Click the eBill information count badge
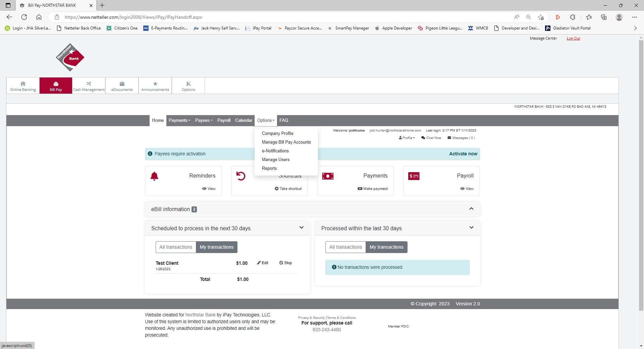This screenshot has width=644, height=349. pyautogui.click(x=194, y=209)
